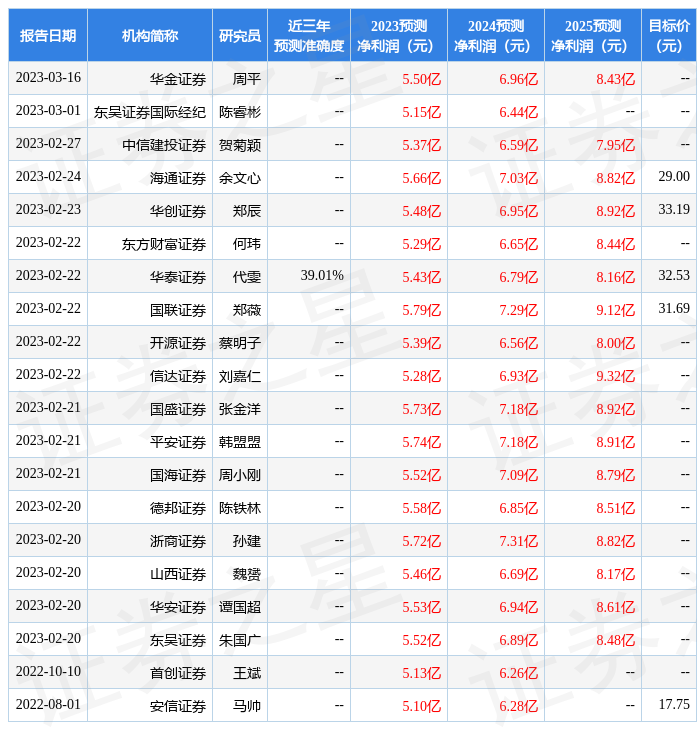Viewport: 697px width, 730px height.
Task: Click 2024 forecast 7.03亿 for 海通证券
Action: pos(518,178)
